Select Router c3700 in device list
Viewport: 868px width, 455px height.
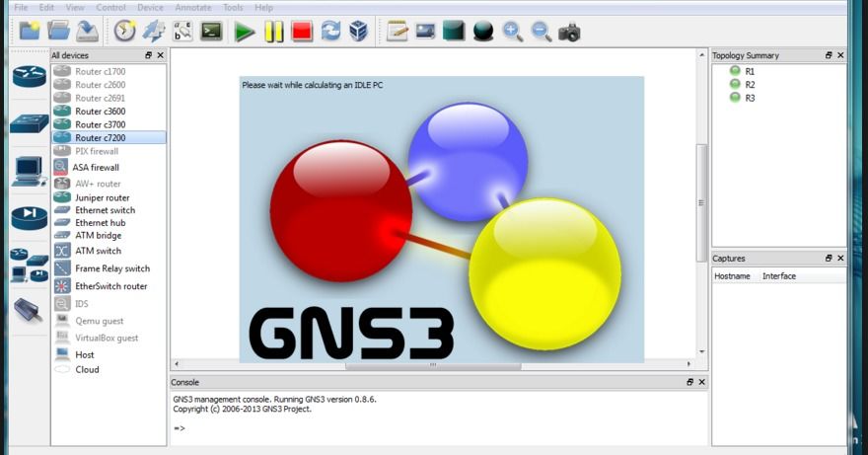109,124
